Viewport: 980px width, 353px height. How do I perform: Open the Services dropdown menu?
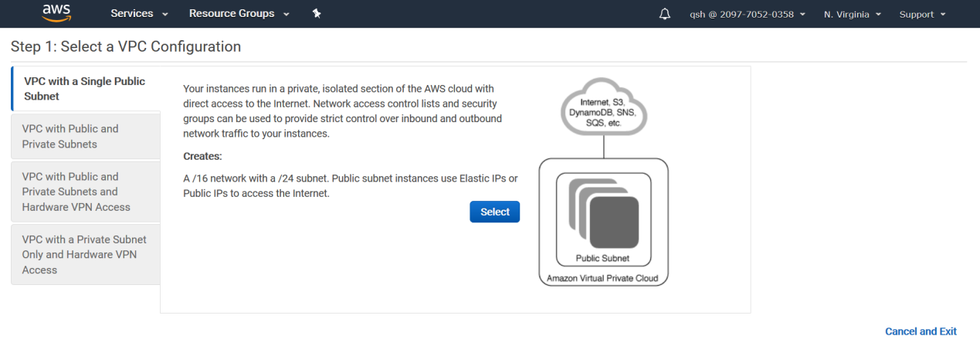click(x=140, y=14)
